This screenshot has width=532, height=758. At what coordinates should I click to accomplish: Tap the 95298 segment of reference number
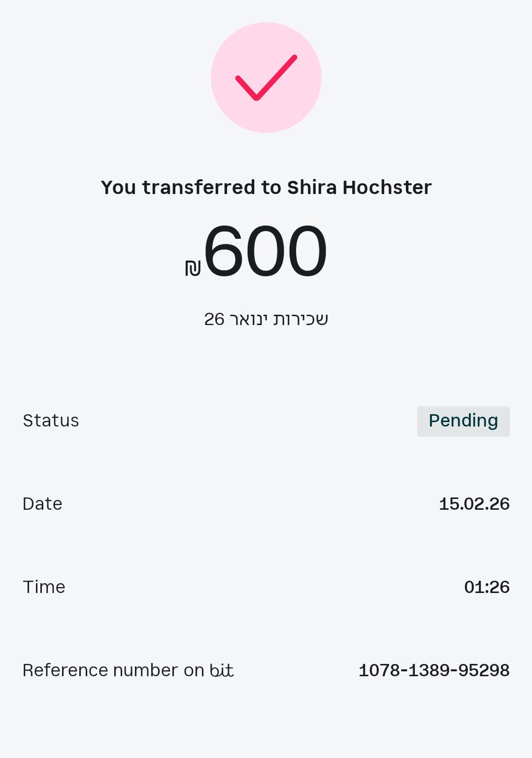[484, 670]
